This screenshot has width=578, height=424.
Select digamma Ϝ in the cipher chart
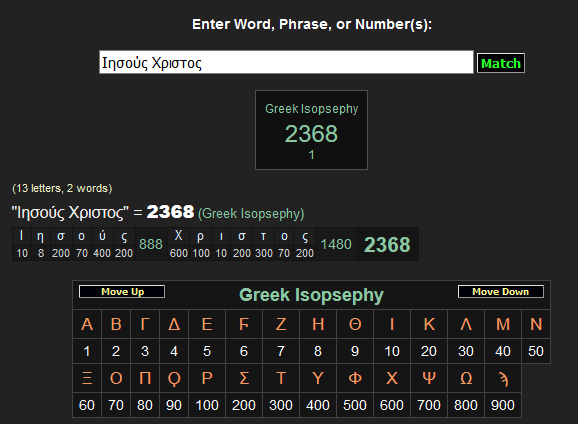pyautogui.click(x=244, y=324)
